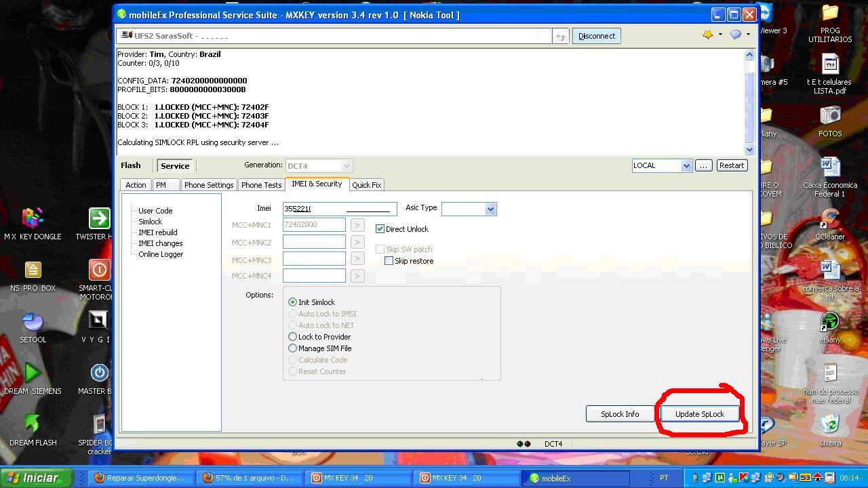Select the Lock to Provider option
868x488 pixels.
(x=292, y=337)
